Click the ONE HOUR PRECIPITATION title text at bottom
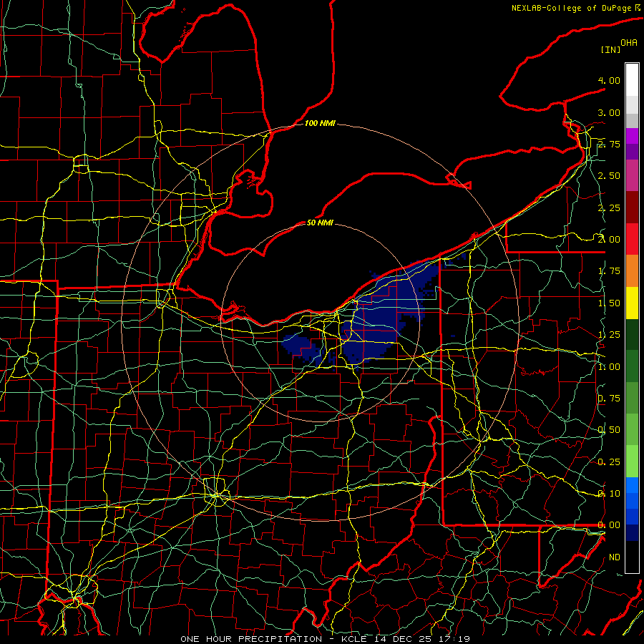This screenshot has width=644, height=644. (x=251, y=639)
